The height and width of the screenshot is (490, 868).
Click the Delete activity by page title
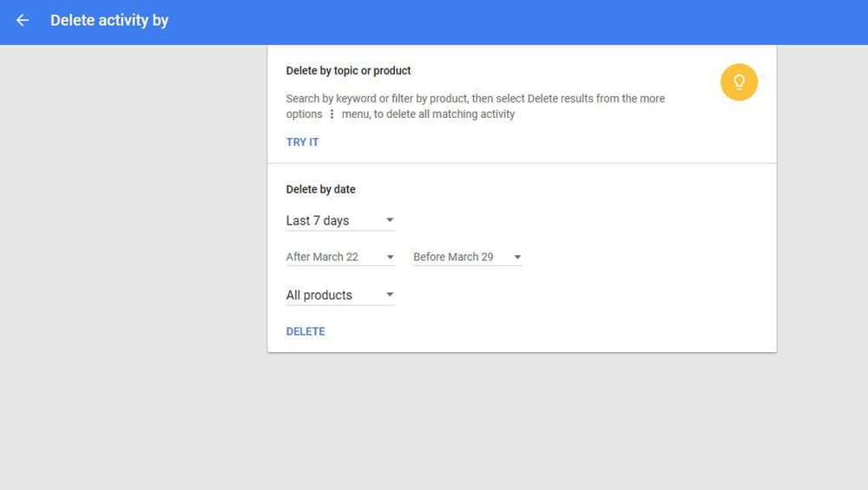[109, 21]
